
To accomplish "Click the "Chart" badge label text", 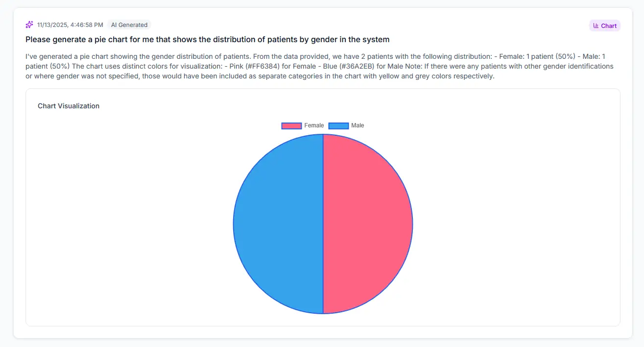I will click(609, 25).
